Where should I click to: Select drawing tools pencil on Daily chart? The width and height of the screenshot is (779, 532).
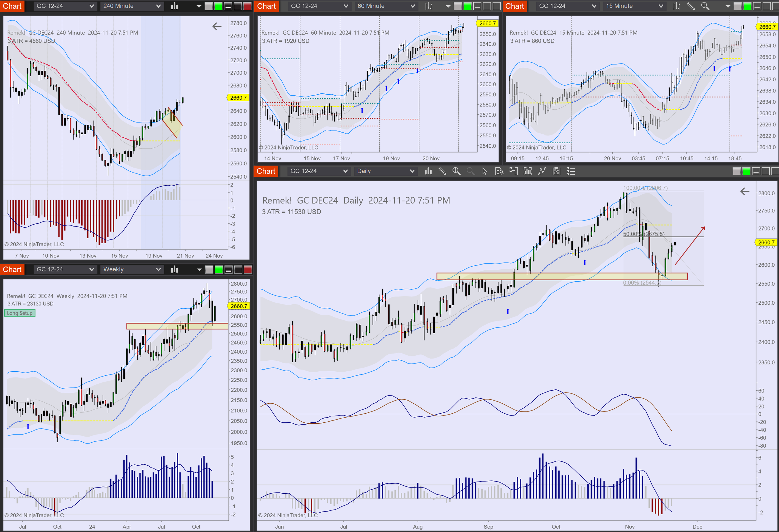coord(442,172)
